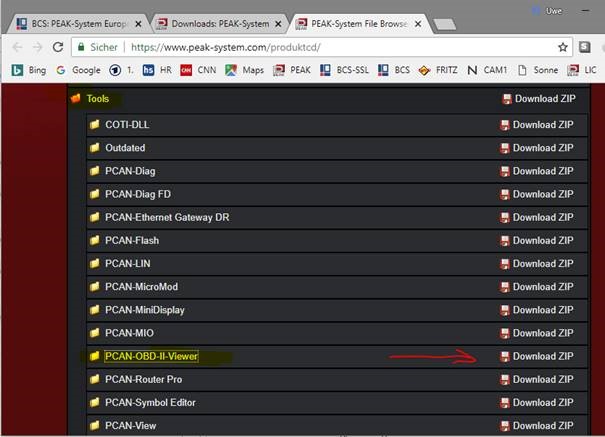Close the Downloads: PEAK-System tab
605x437 pixels.
coord(278,24)
